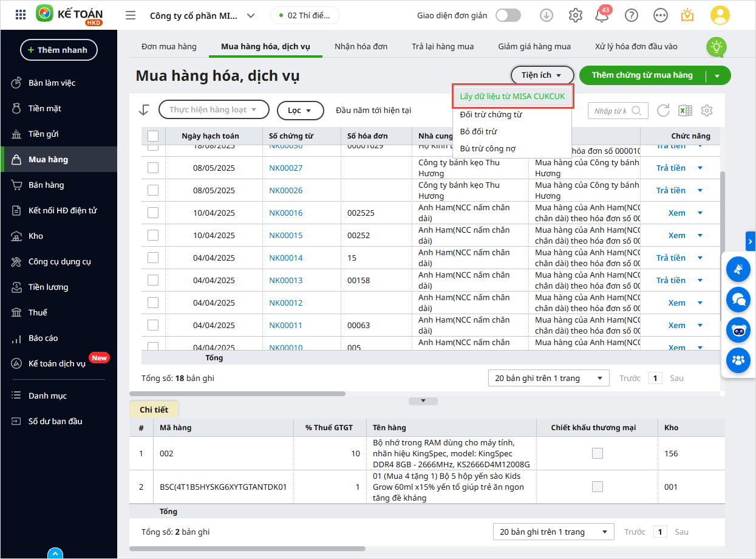Expand the 20 bản ghi trên 1 trang dropdown
Image resolution: width=756 pixels, height=559 pixels.
click(x=548, y=378)
